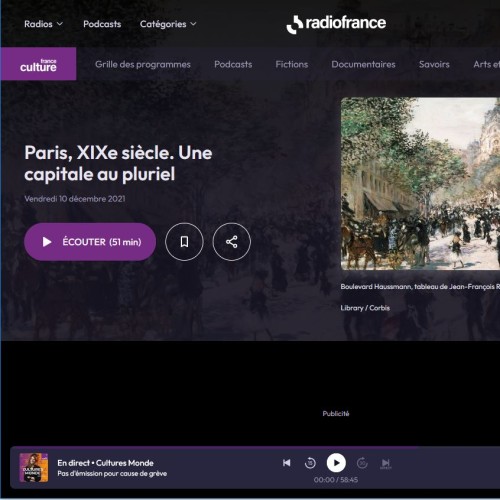
Task: Open Podcasts in the top navigation
Action: (x=102, y=24)
